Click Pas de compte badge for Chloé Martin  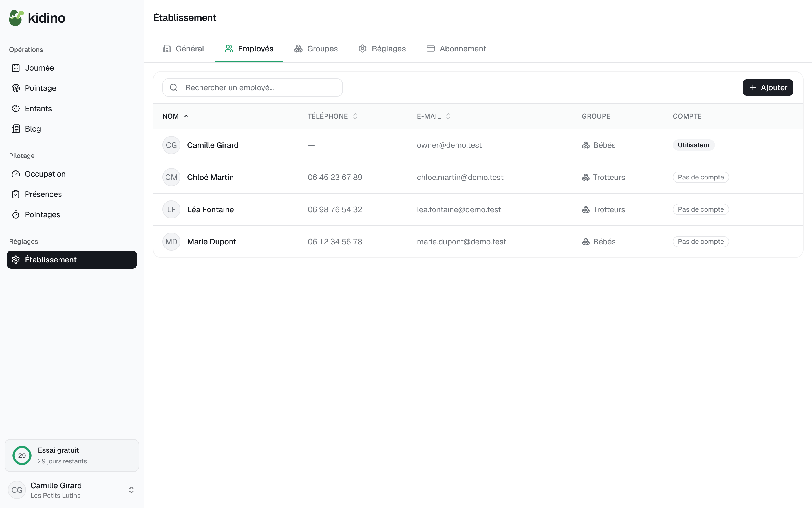point(701,178)
